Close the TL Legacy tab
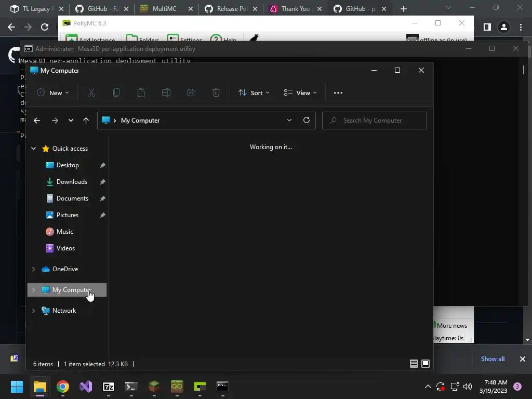532x399 pixels. click(61, 9)
